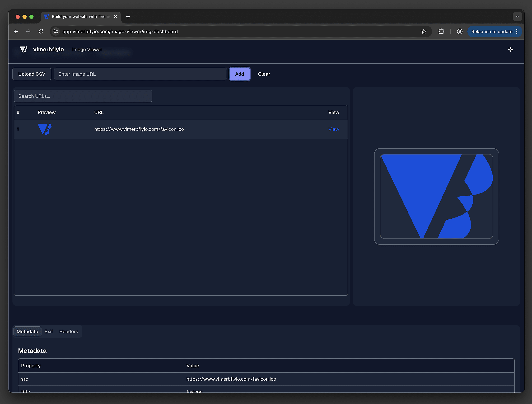View the favicon.ico image entry

pyautogui.click(x=334, y=129)
